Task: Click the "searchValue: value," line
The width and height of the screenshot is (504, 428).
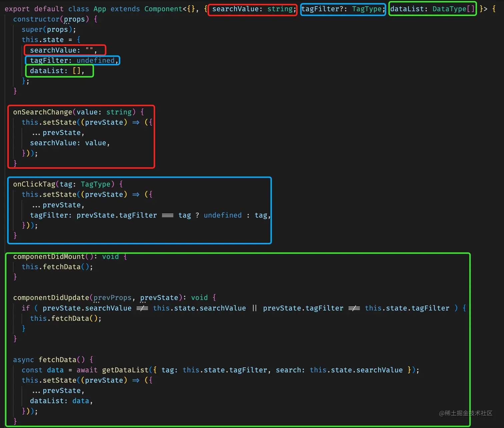Action: [70, 143]
